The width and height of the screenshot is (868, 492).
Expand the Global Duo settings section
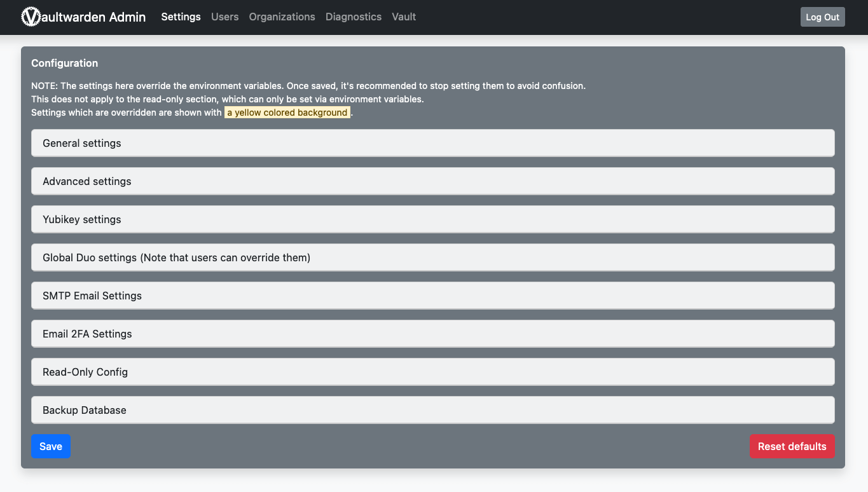point(176,258)
